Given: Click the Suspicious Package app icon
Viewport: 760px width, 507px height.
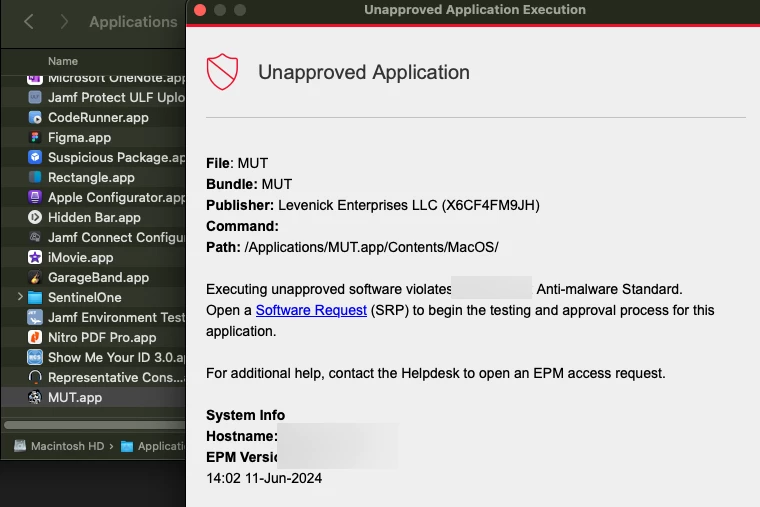Looking at the screenshot, I should click(x=34, y=158).
